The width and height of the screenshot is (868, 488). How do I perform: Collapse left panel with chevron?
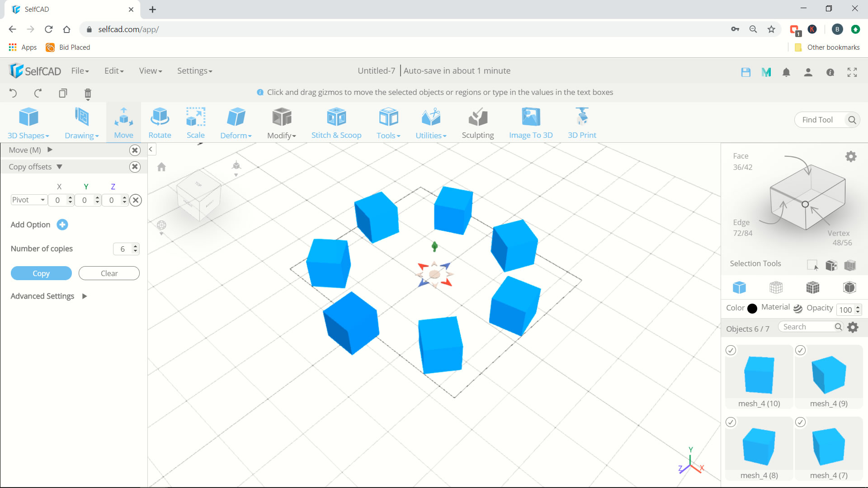click(x=151, y=149)
